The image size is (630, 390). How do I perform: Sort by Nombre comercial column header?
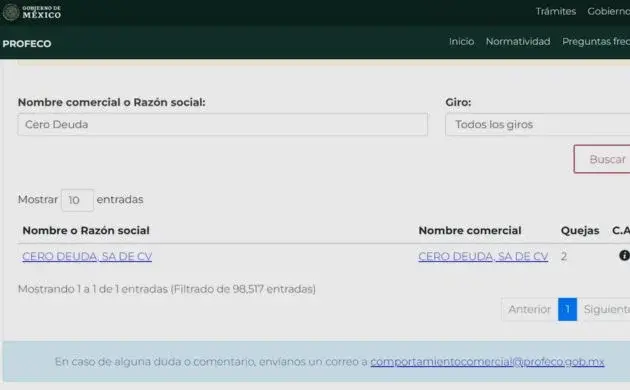tap(470, 231)
